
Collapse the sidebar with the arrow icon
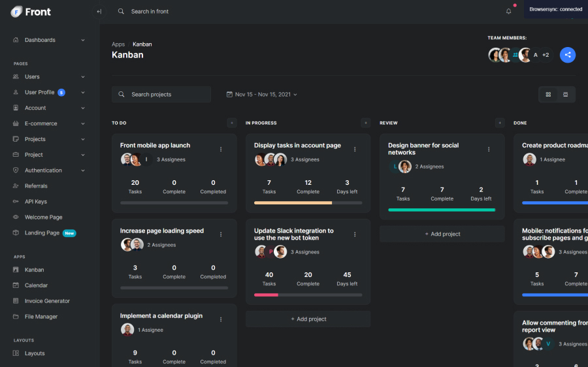pyautogui.click(x=99, y=11)
